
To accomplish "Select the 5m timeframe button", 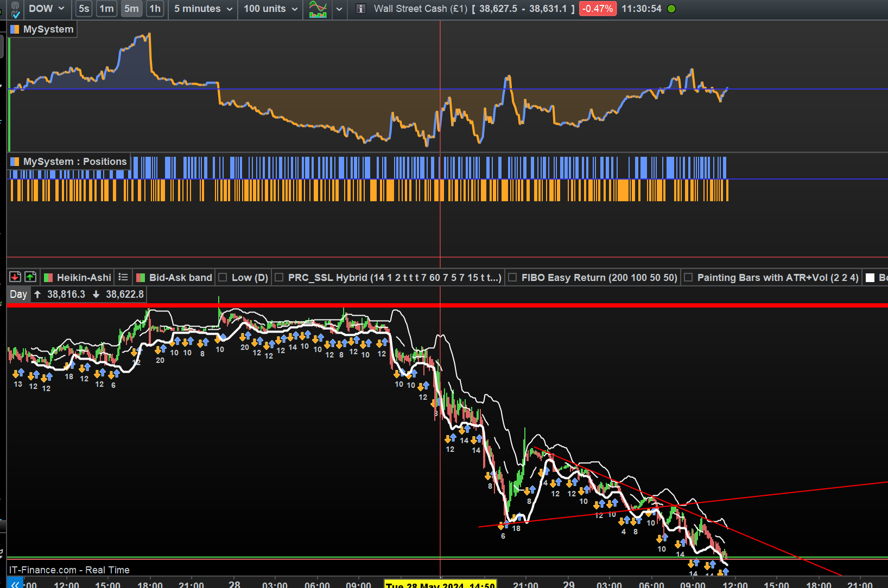I will 131,9.
